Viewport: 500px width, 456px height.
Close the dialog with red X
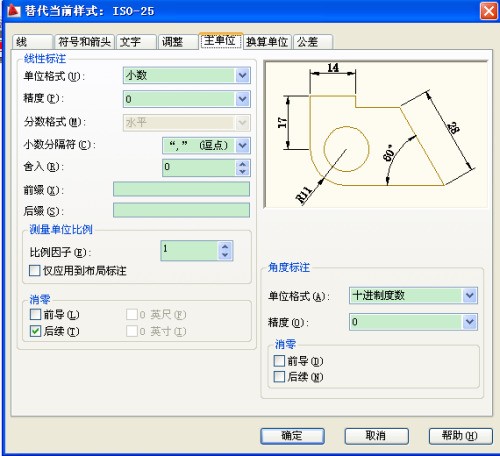(489, 11)
